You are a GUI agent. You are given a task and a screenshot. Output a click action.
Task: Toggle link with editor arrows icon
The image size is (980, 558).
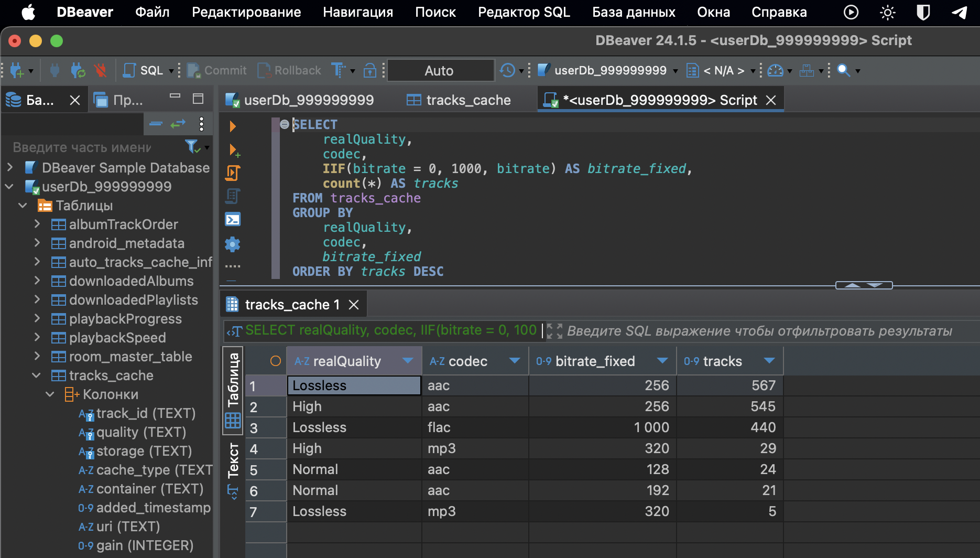[178, 124]
